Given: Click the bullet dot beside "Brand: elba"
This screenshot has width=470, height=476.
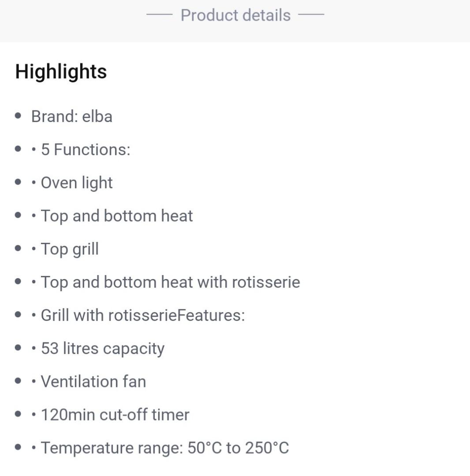Looking at the screenshot, I should (x=18, y=116).
